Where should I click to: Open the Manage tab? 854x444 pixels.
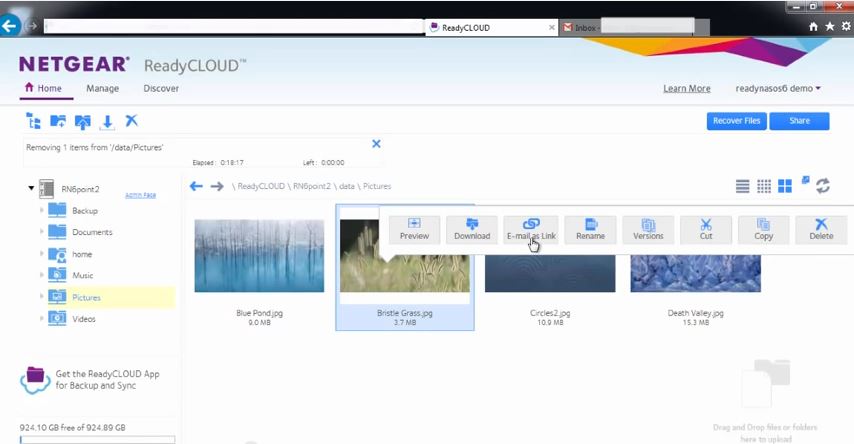[102, 88]
